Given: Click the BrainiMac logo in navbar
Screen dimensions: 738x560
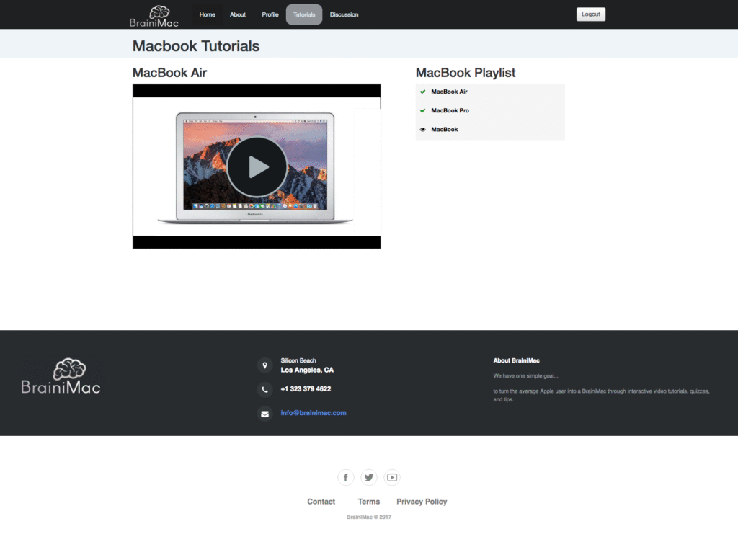Looking at the screenshot, I should (154, 15).
